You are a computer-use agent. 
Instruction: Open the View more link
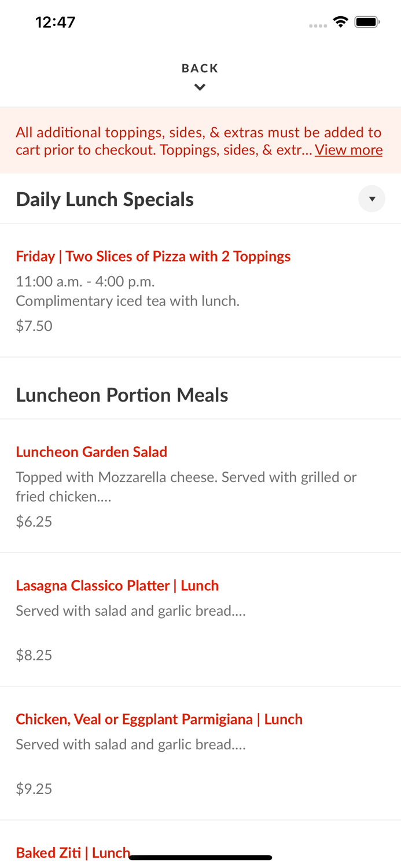tap(348, 150)
